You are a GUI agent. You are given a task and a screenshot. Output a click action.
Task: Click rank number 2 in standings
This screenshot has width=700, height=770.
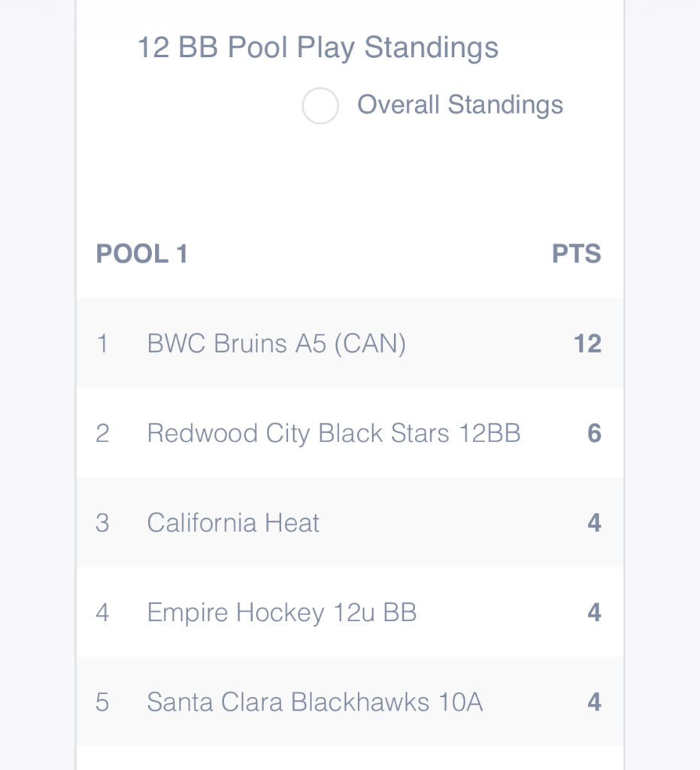pos(102,433)
